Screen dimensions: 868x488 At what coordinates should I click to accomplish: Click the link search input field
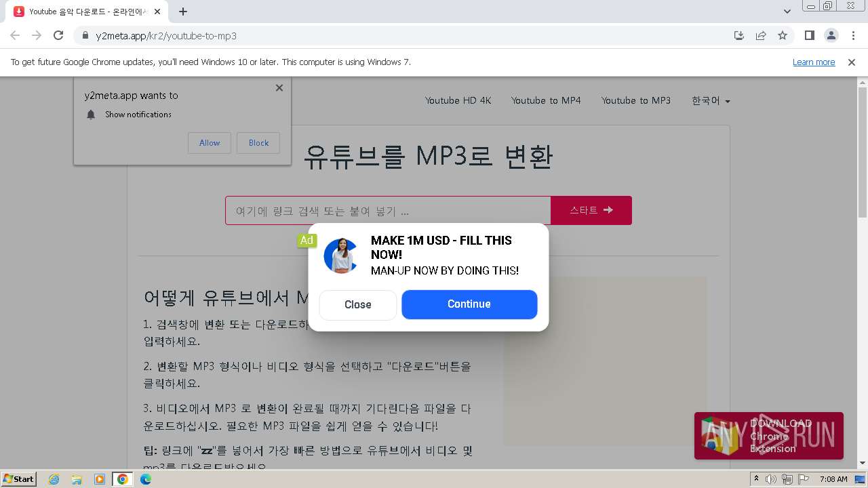coord(388,211)
